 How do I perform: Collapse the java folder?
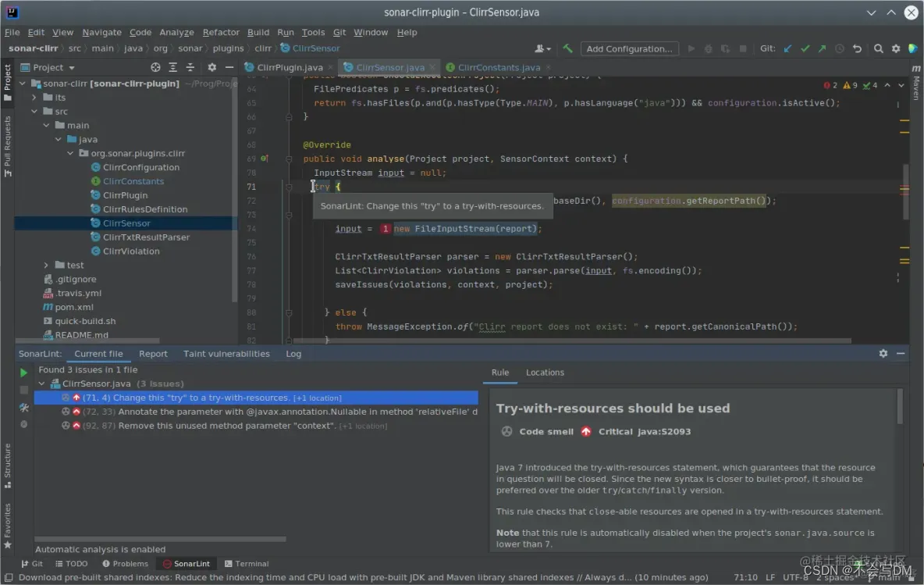[59, 139]
